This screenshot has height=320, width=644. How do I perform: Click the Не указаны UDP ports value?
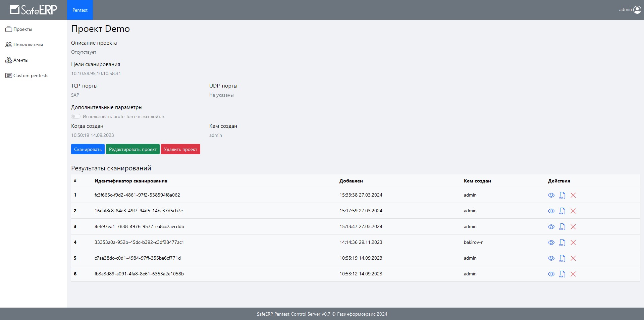221,95
